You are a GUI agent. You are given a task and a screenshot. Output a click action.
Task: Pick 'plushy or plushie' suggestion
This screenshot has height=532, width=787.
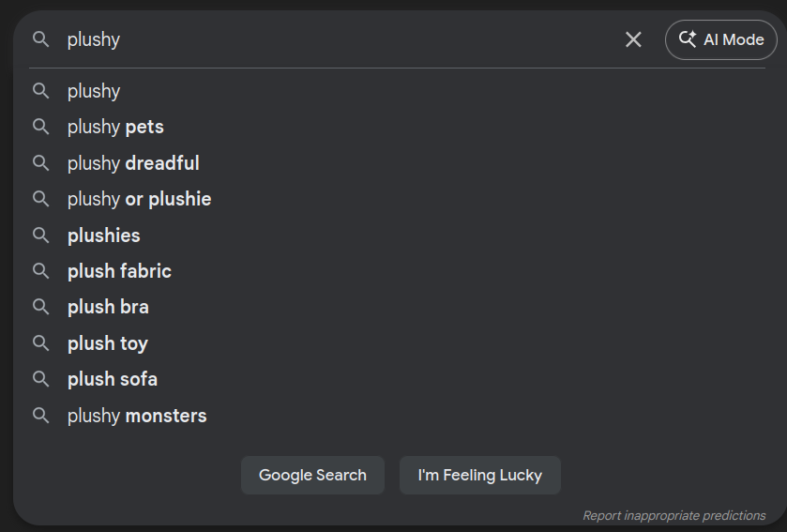(139, 199)
